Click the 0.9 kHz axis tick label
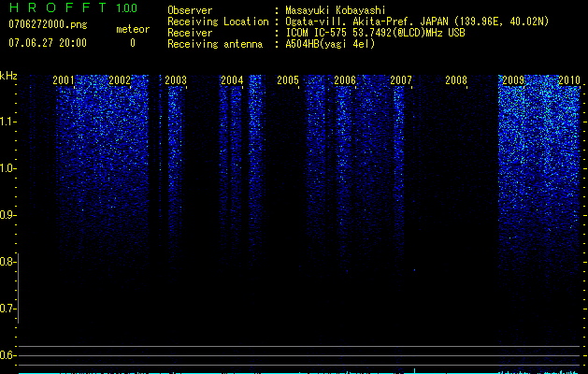The height and width of the screenshot is (374, 588). 7,215
